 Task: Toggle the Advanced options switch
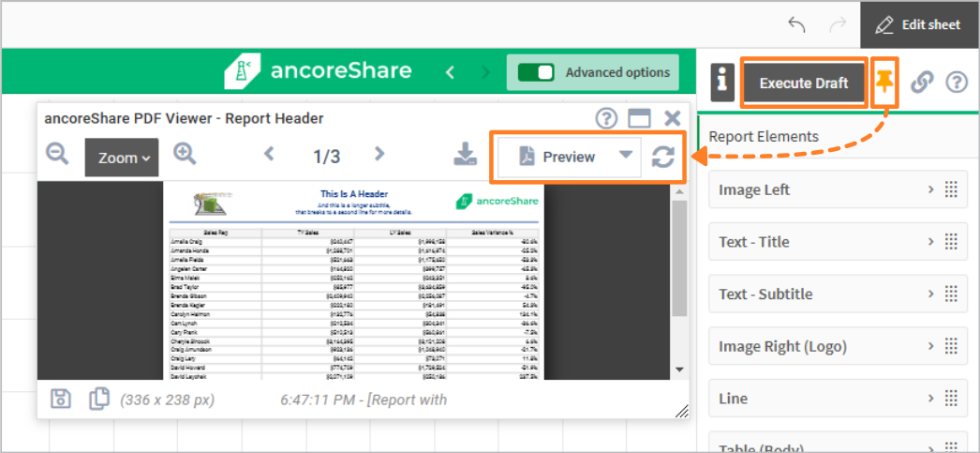[x=536, y=72]
